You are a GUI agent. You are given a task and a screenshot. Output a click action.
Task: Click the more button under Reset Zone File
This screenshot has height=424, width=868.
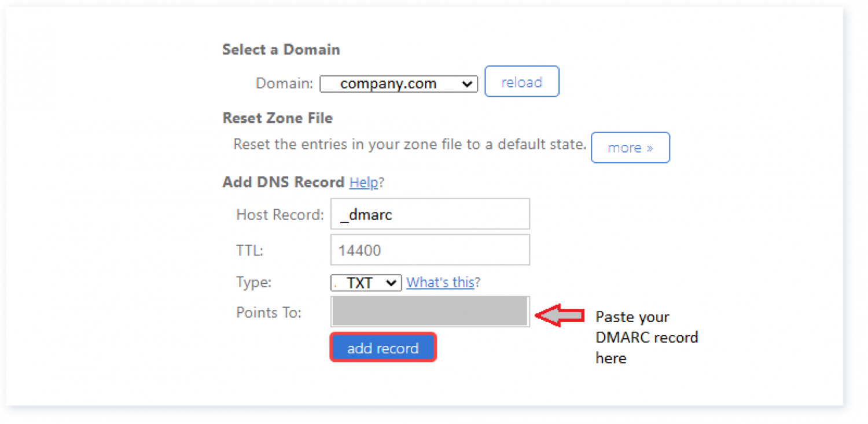pyautogui.click(x=630, y=148)
